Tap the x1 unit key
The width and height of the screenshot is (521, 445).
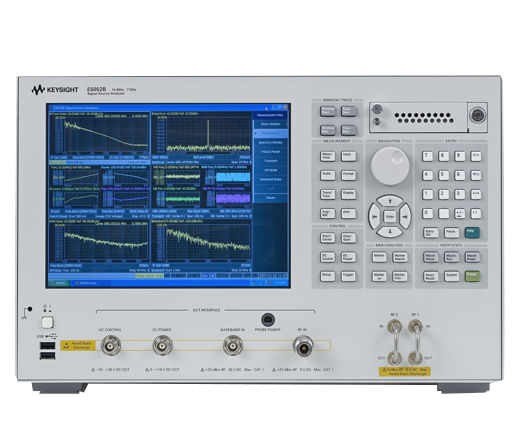pyautogui.click(x=476, y=213)
